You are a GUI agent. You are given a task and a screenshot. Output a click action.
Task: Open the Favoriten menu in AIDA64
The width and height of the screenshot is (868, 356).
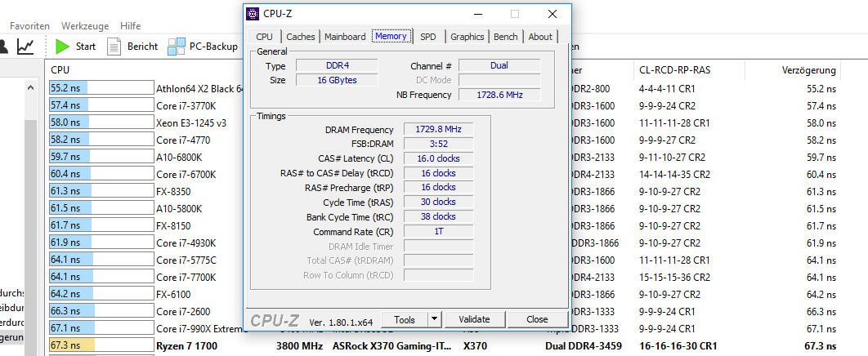point(30,26)
